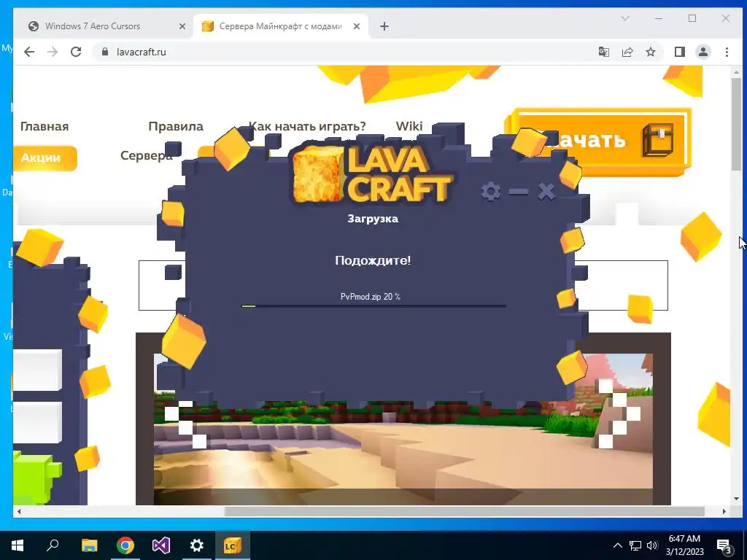The height and width of the screenshot is (560, 747).
Task: Open a new browser tab
Action: 384,27
